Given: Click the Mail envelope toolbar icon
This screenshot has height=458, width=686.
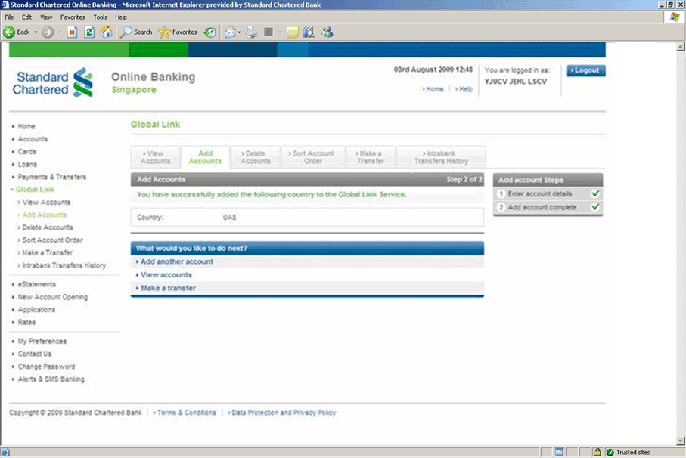Looking at the screenshot, I should (230, 32).
